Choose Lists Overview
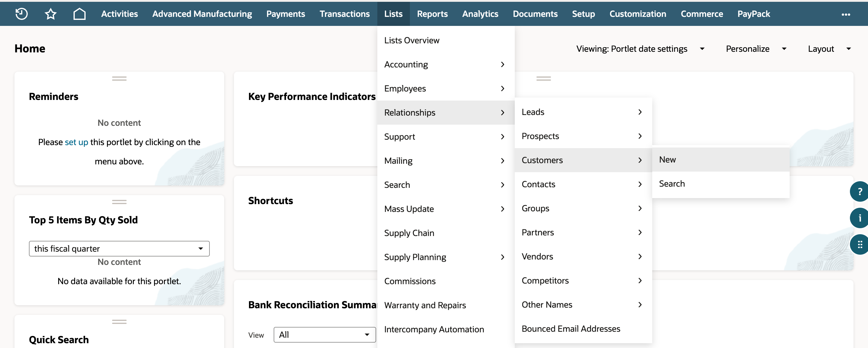This screenshot has height=348, width=868. click(x=446, y=40)
